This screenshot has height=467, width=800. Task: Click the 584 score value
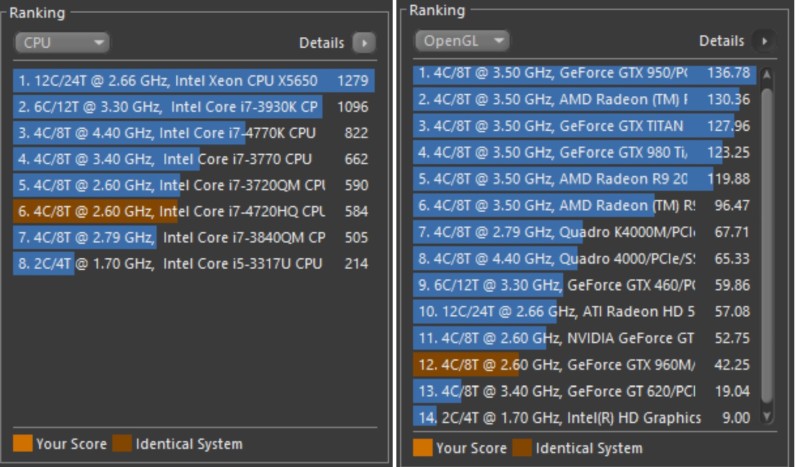356,211
